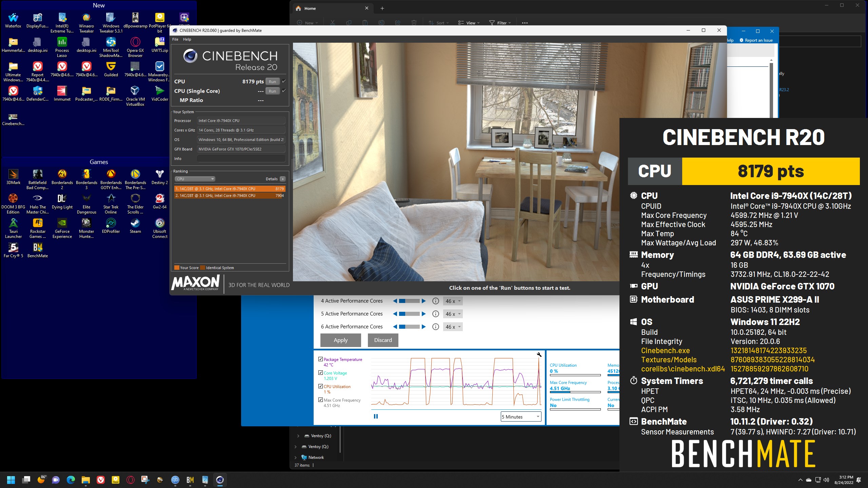
Task: Toggle the Package Temperature graph checkbox
Action: click(320, 359)
